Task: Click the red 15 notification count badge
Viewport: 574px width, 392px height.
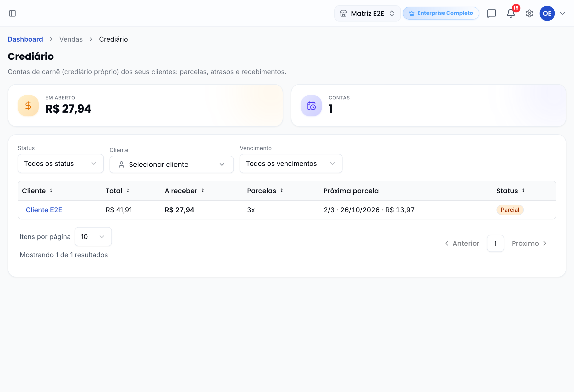Action: click(516, 8)
